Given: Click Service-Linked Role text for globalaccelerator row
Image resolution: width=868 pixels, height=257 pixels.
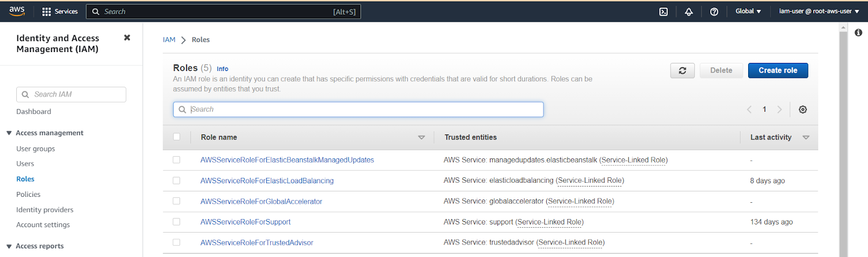Looking at the screenshot, I should coord(580,201).
